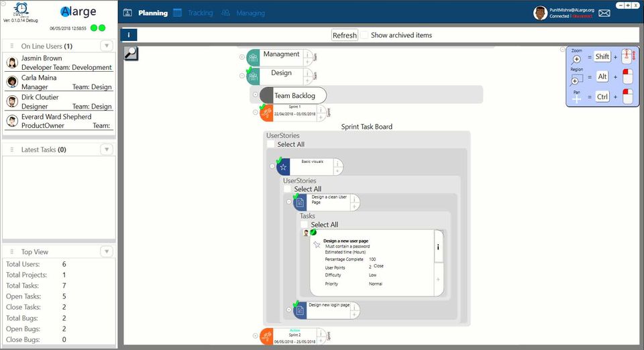Click the pin icon on the task card
This screenshot has height=350, width=644.
[x=317, y=245]
